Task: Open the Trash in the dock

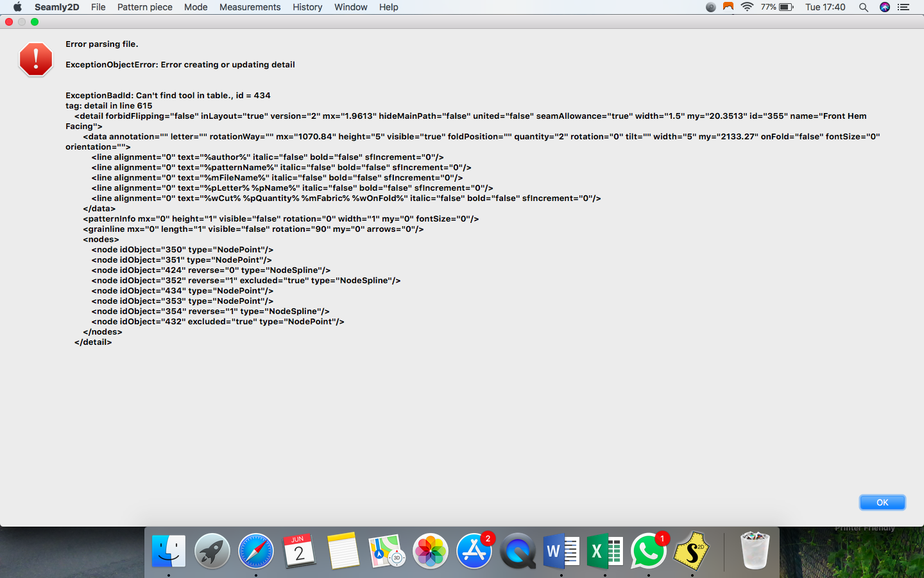Action: point(755,551)
